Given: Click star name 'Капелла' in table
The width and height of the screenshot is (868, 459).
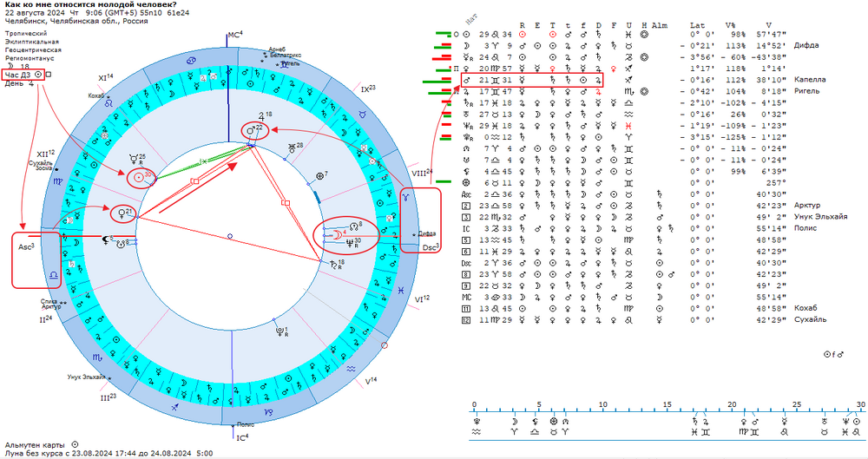Looking at the screenshot, I should [x=810, y=80].
